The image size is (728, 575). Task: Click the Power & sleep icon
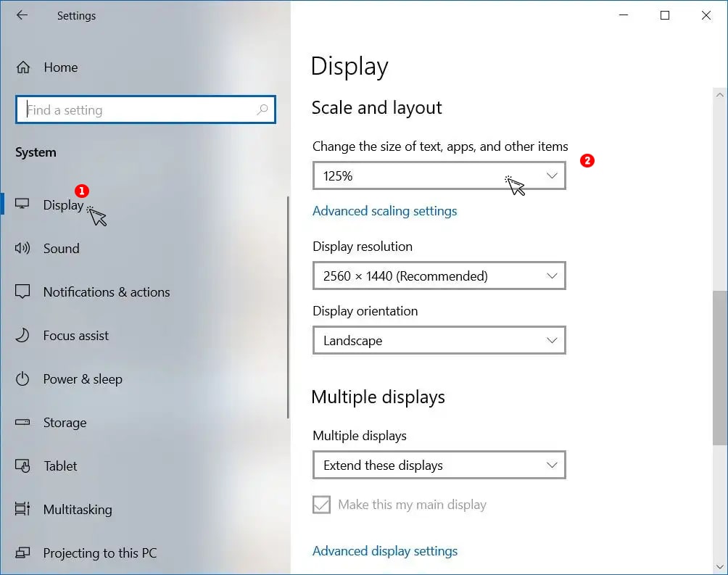click(x=22, y=379)
